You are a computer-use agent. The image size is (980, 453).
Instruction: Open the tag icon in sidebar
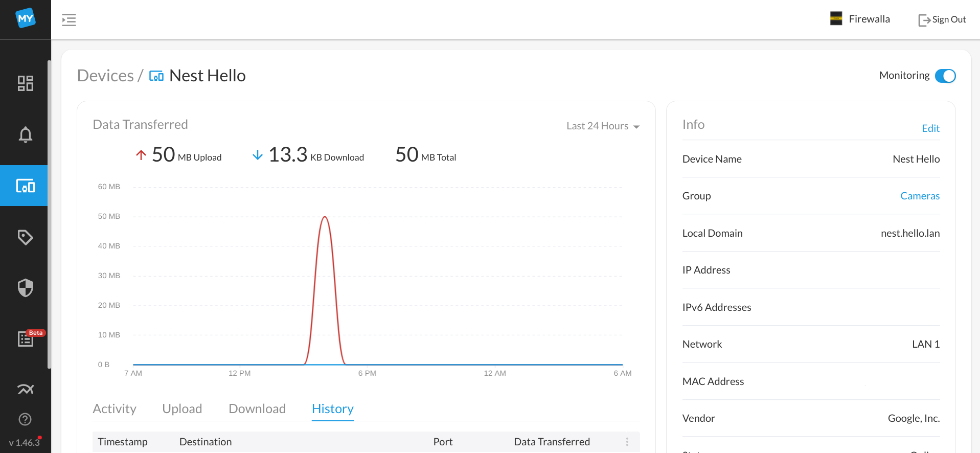click(x=25, y=237)
